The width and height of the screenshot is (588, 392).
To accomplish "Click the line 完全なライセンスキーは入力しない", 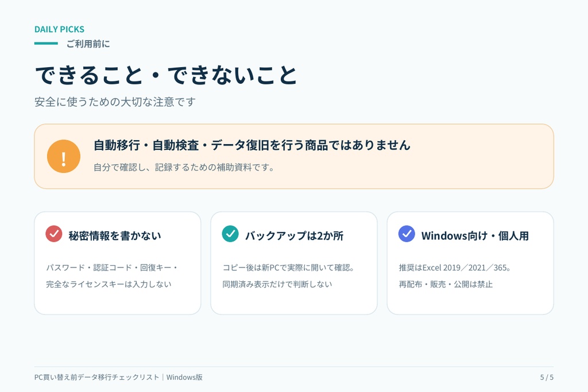I will 109,284.
